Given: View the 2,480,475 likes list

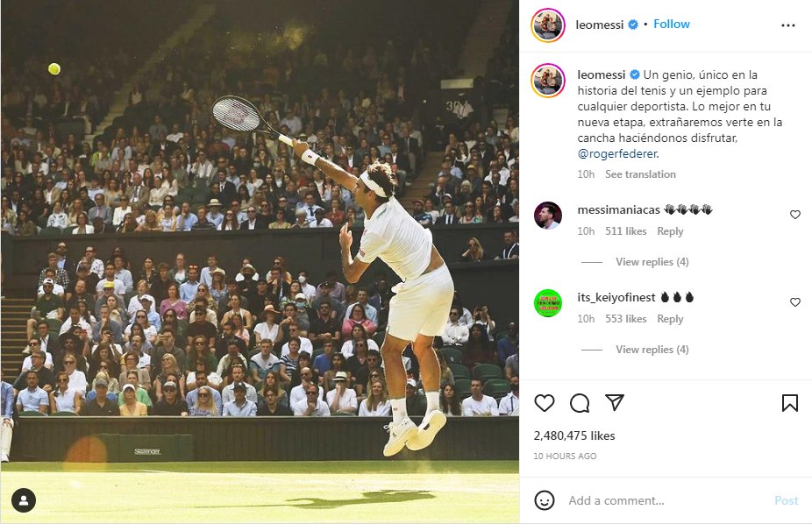Looking at the screenshot, I should click(574, 435).
